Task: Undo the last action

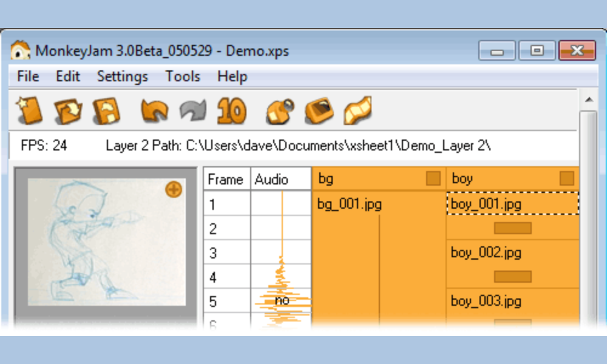Action: pyautogui.click(x=154, y=112)
